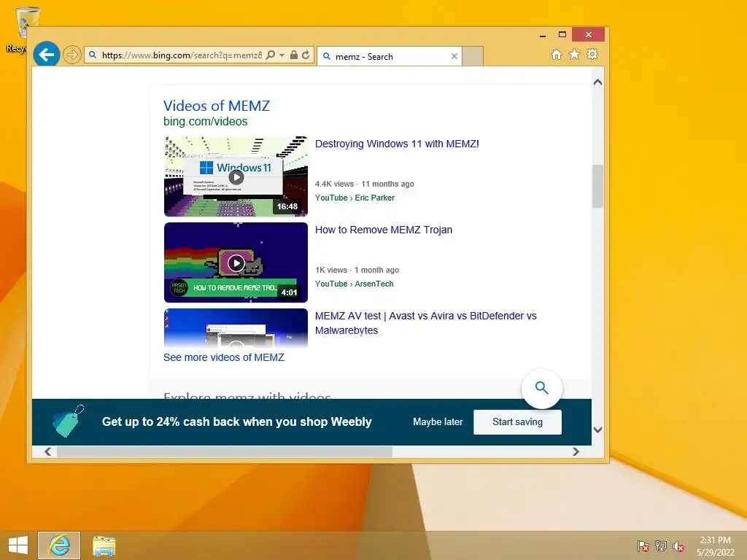The image size is (747, 560).
Task: Click the Forward arrow button
Action: point(71,55)
